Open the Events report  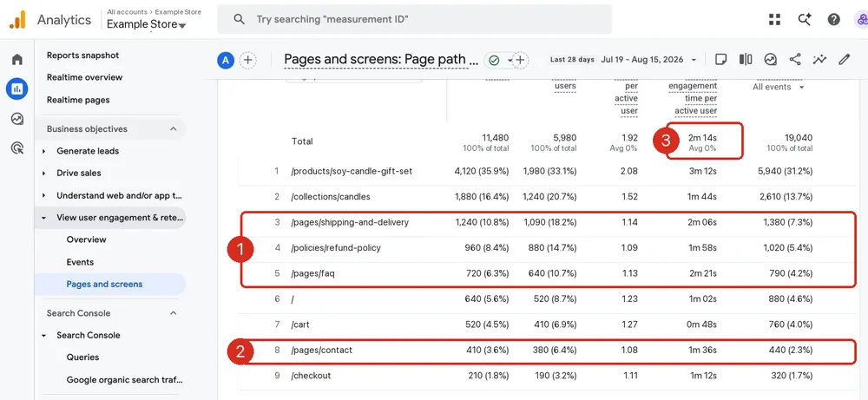tap(80, 262)
